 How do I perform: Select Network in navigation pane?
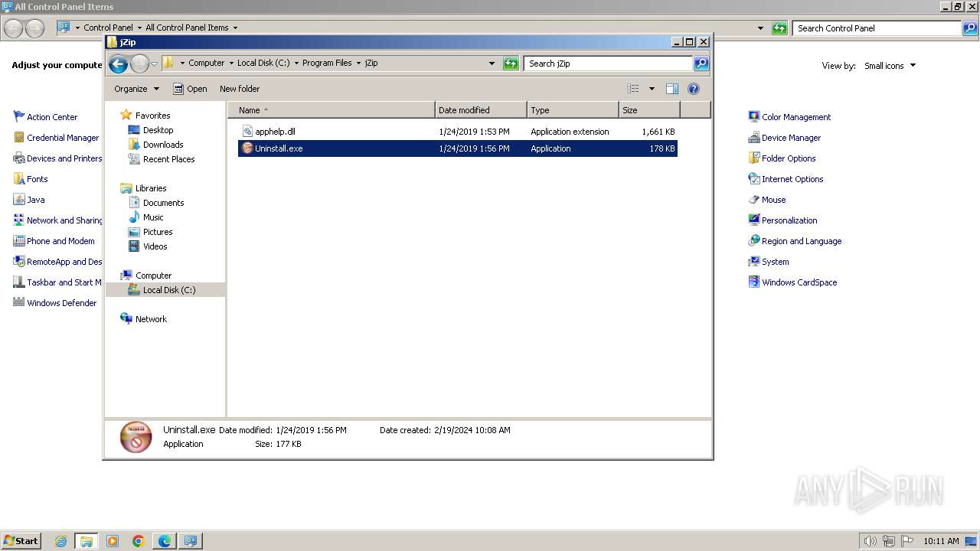(x=150, y=319)
